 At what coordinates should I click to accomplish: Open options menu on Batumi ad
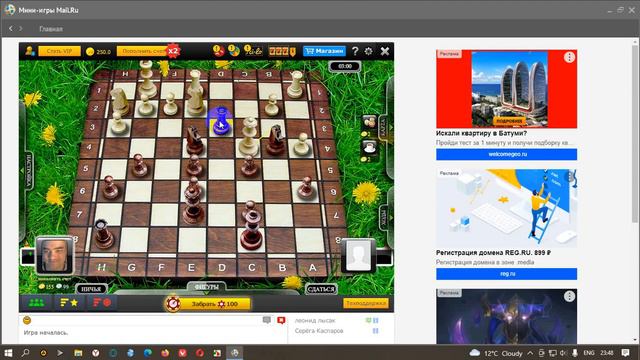click(569, 57)
